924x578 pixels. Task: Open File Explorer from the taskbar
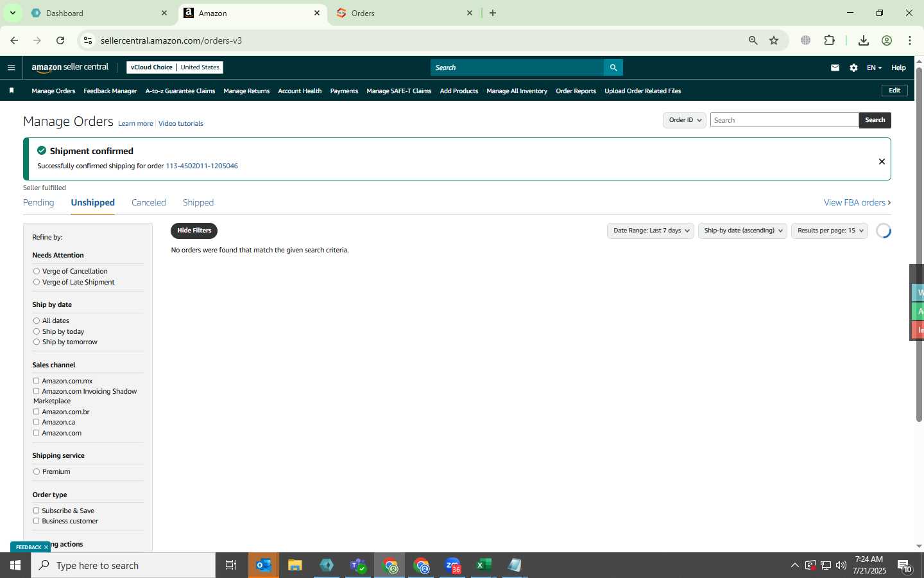[x=295, y=565]
